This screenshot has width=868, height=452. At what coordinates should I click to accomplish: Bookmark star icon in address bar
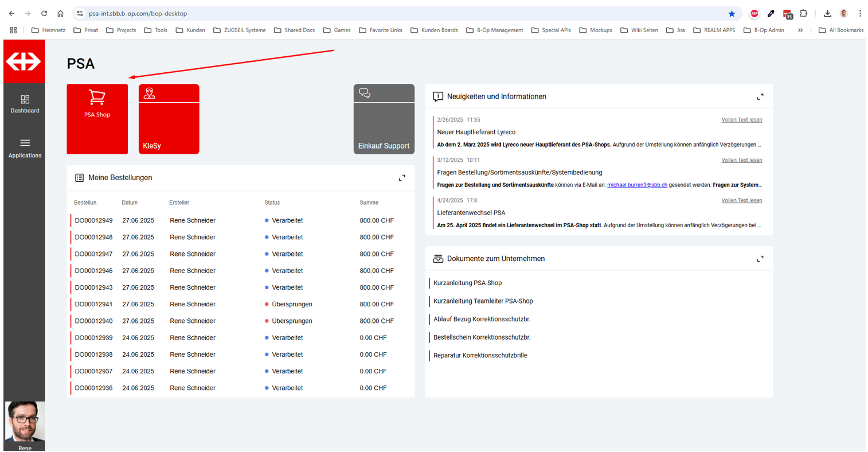[732, 14]
